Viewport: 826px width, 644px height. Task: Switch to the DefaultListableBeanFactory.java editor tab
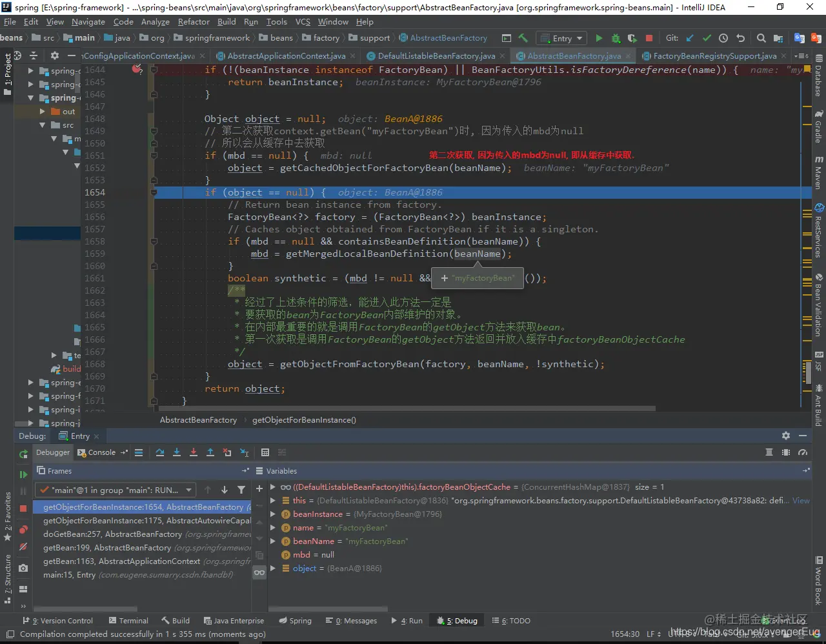click(x=436, y=56)
